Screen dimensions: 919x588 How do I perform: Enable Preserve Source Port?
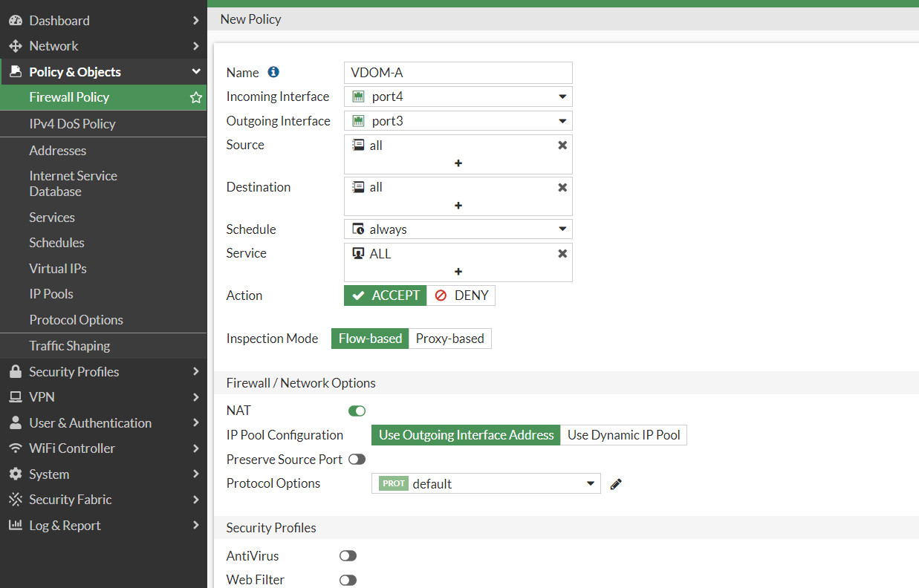(357, 459)
